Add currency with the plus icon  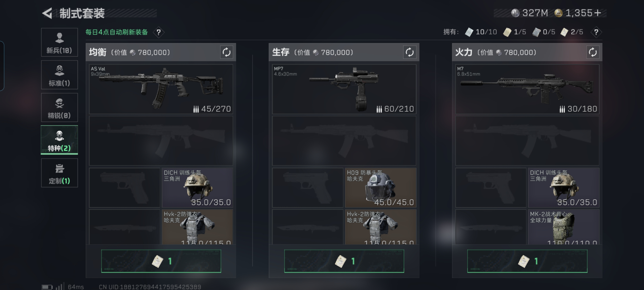[598, 13]
